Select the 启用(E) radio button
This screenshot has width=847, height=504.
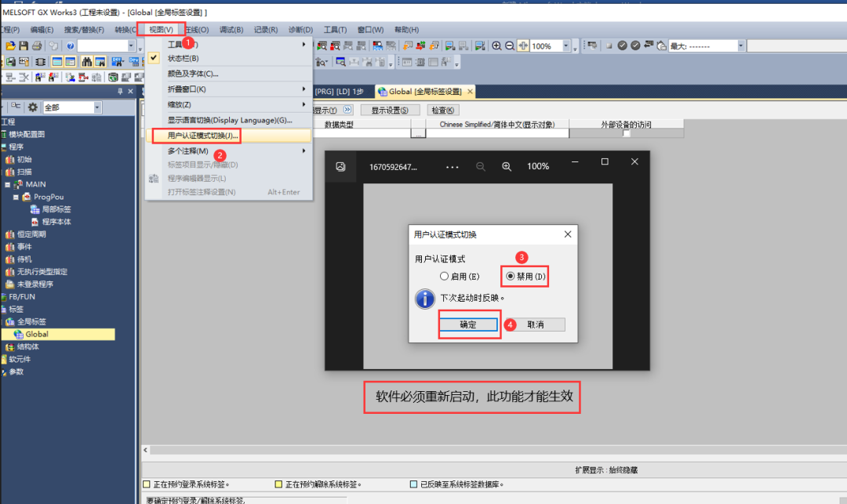click(442, 276)
